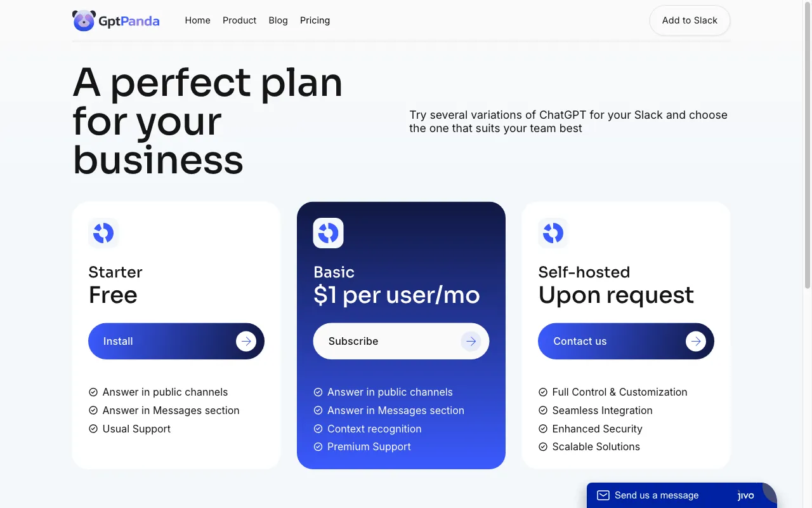The width and height of the screenshot is (812, 508).
Task: Click the 'Scalable Solutions' text
Action: (x=596, y=446)
